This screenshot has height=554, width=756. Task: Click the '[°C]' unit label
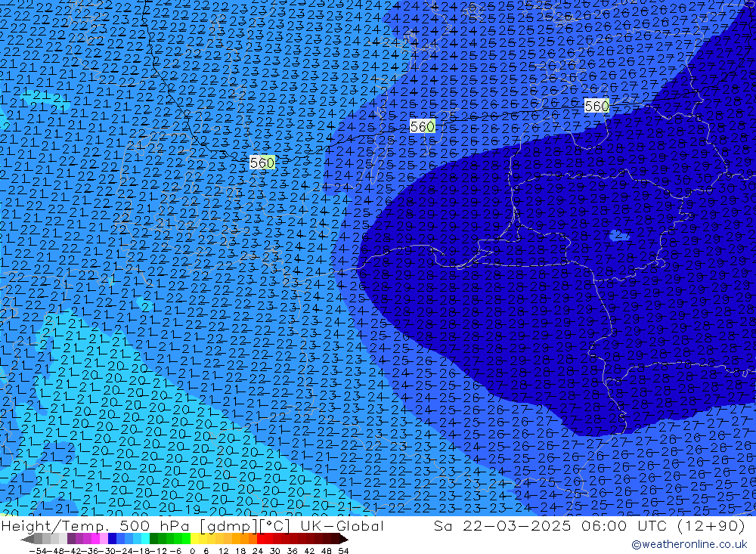click(275, 527)
